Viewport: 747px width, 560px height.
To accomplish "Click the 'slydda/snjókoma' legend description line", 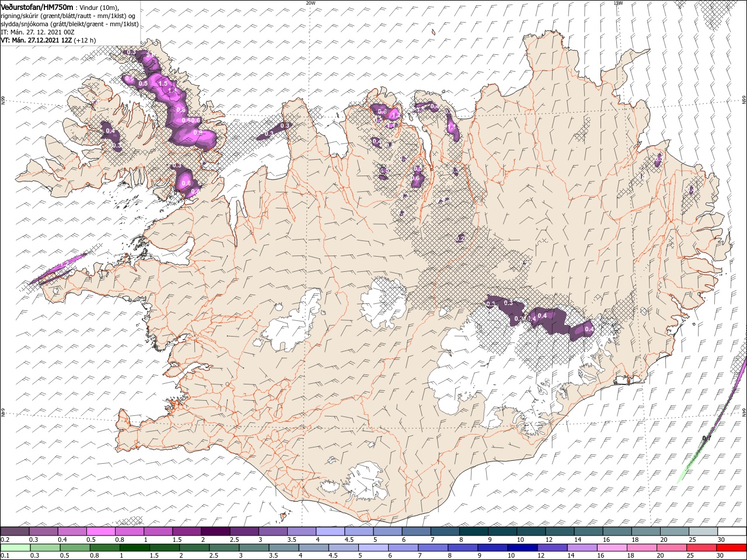I will pyautogui.click(x=70, y=24).
